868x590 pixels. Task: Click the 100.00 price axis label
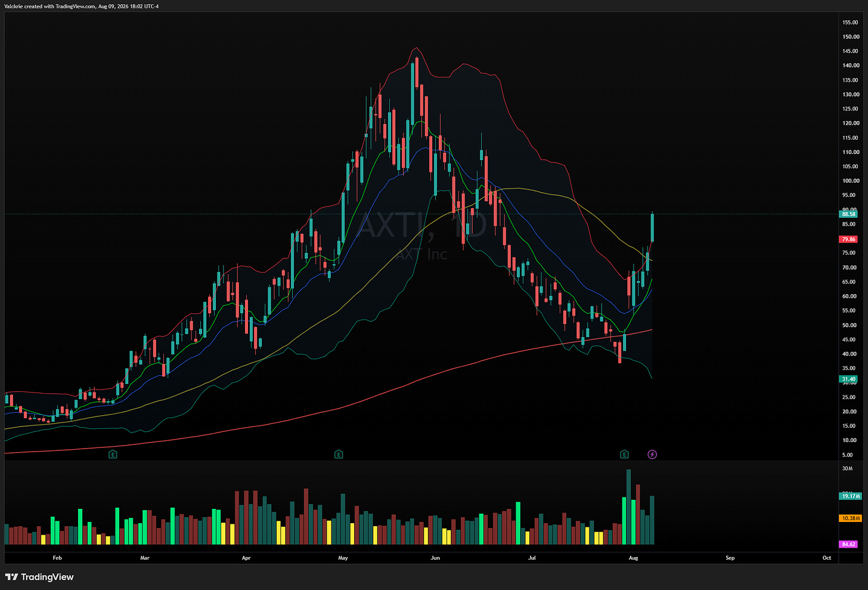point(851,181)
